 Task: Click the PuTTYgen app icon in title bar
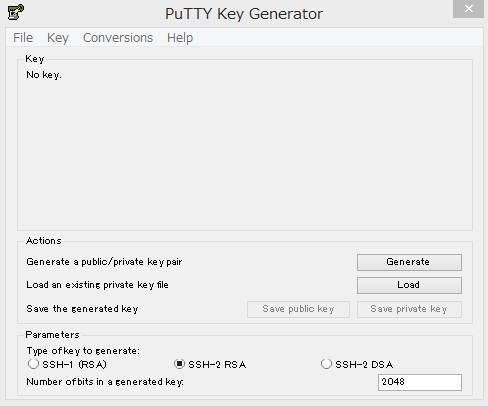coord(16,12)
